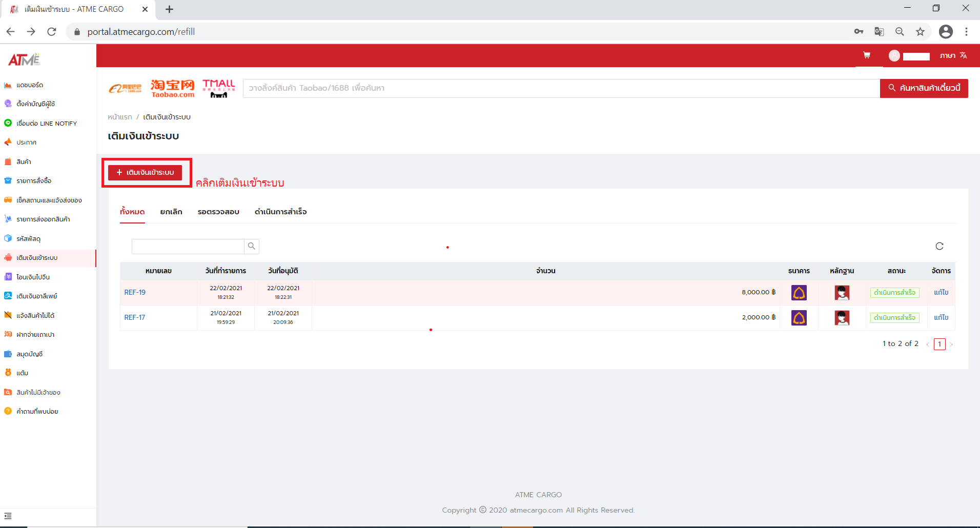Click the shopping cart icon in header
This screenshot has height=528, width=980.
tap(867, 55)
